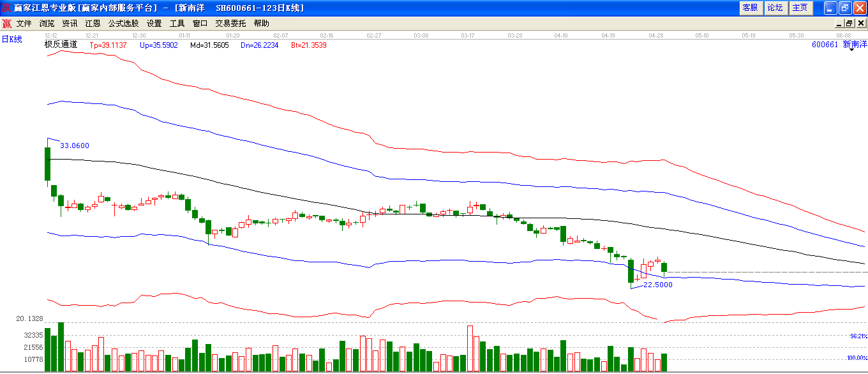The width and height of the screenshot is (868, 374).
Task: Open the 文件 menu
Action: [x=24, y=23]
